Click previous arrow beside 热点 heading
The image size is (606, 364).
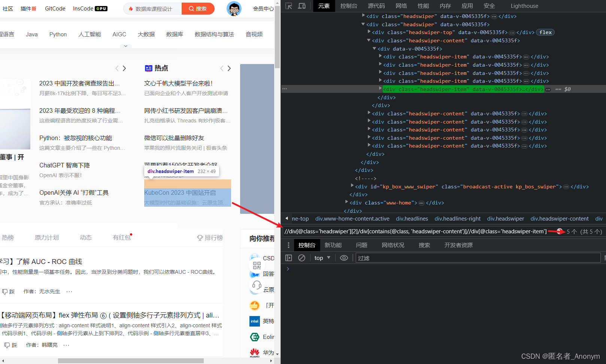[x=222, y=68]
